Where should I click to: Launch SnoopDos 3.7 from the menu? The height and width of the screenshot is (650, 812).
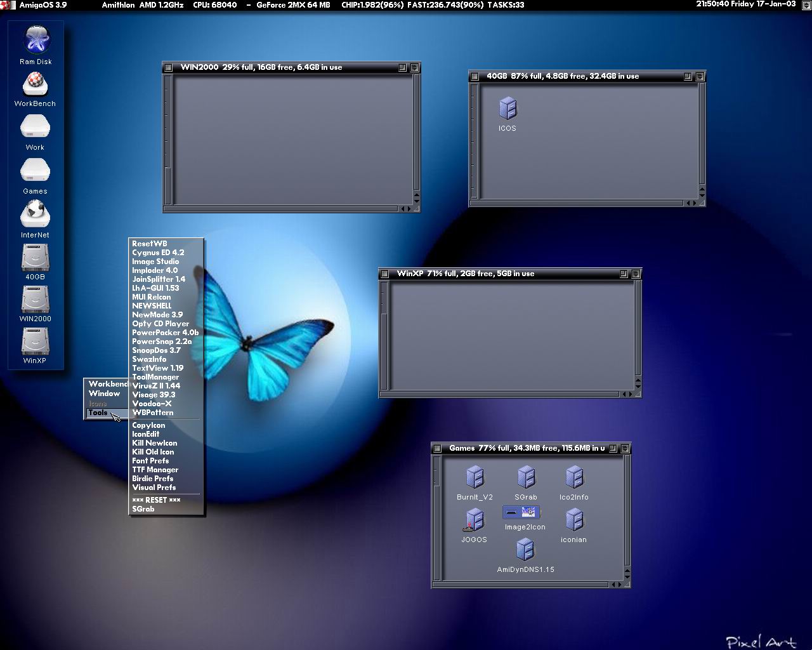click(156, 350)
